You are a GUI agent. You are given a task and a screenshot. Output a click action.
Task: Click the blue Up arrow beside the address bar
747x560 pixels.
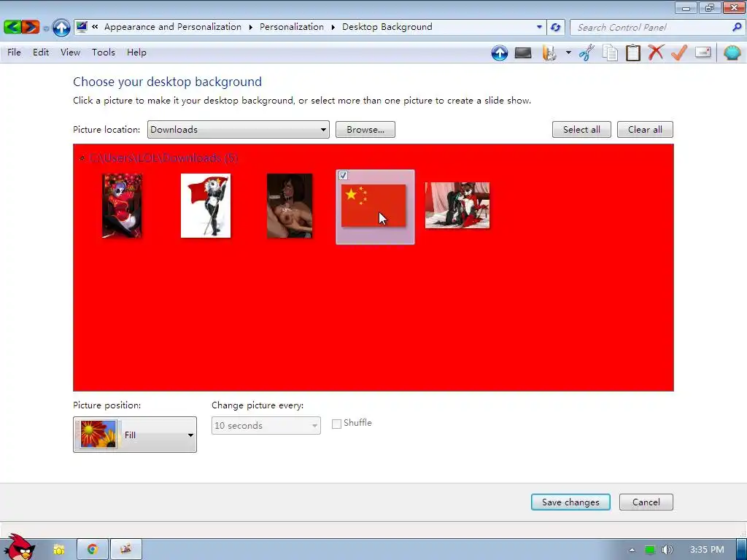pyautogui.click(x=61, y=27)
